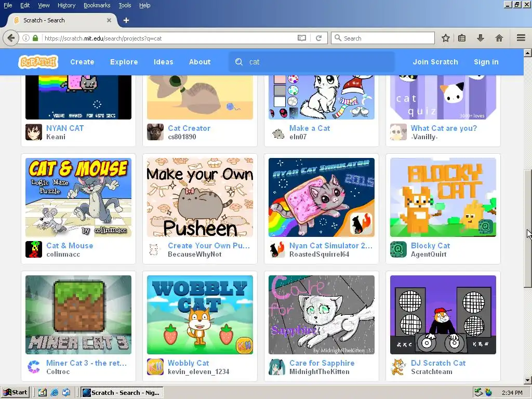Open a new tab with plus button
Viewport: 532px width, 399px height.
[126, 20]
